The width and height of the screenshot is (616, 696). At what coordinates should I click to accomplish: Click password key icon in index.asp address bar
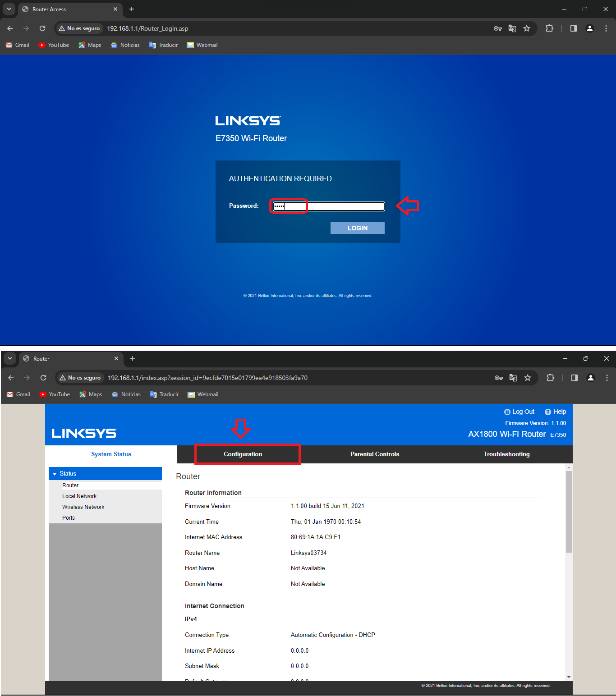tap(499, 378)
